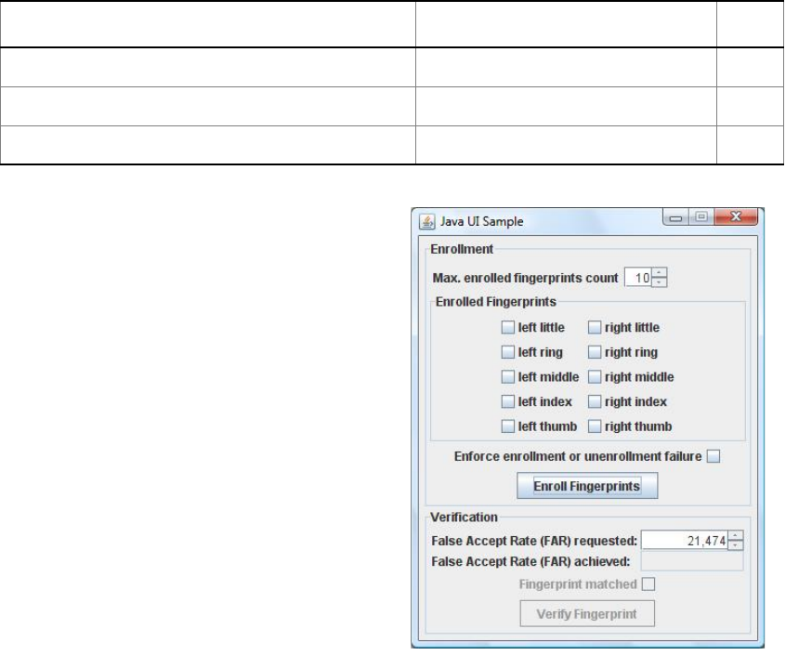Toggle the Fingerprint matched checkbox
The width and height of the screenshot is (812, 655).
pos(648,584)
